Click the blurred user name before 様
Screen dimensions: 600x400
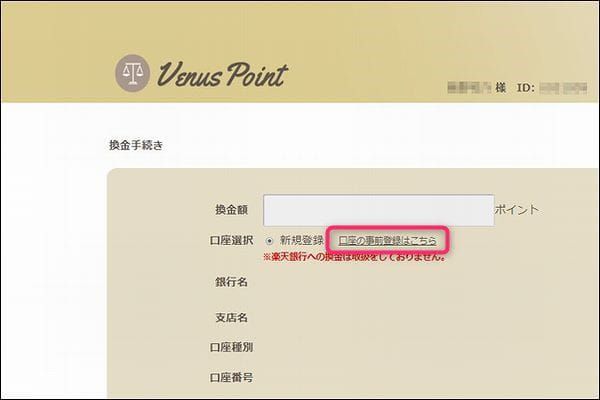[469, 88]
